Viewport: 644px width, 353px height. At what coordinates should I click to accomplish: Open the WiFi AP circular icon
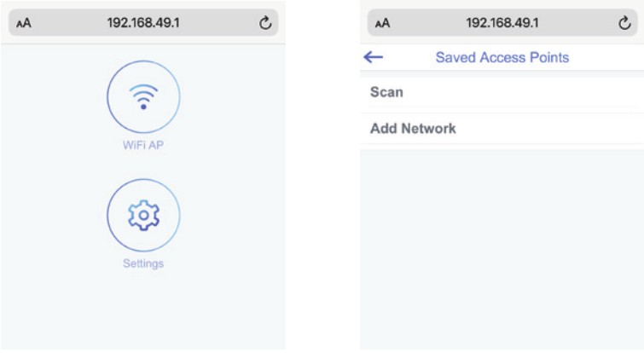coord(143,97)
